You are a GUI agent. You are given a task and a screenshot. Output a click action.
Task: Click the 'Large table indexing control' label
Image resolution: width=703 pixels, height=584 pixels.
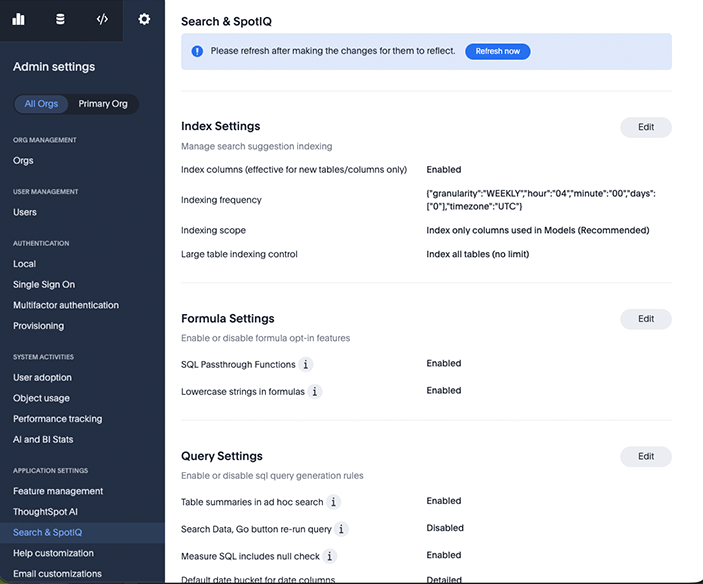point(239,254)
